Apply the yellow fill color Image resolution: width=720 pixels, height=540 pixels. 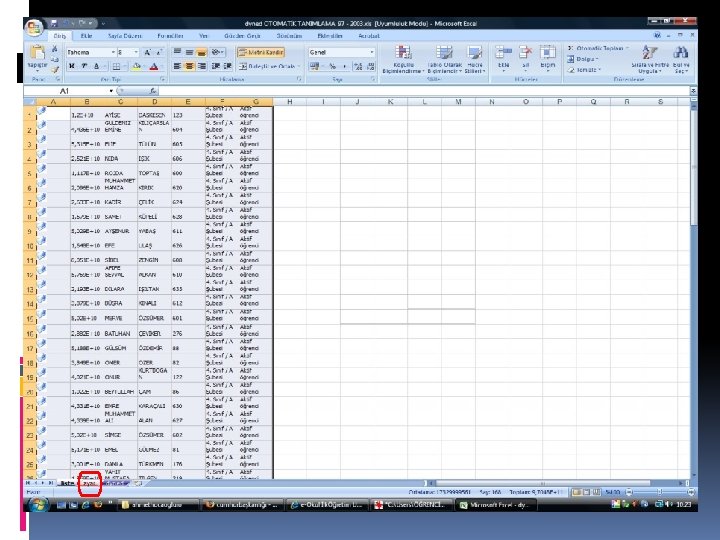click(136, 67)
